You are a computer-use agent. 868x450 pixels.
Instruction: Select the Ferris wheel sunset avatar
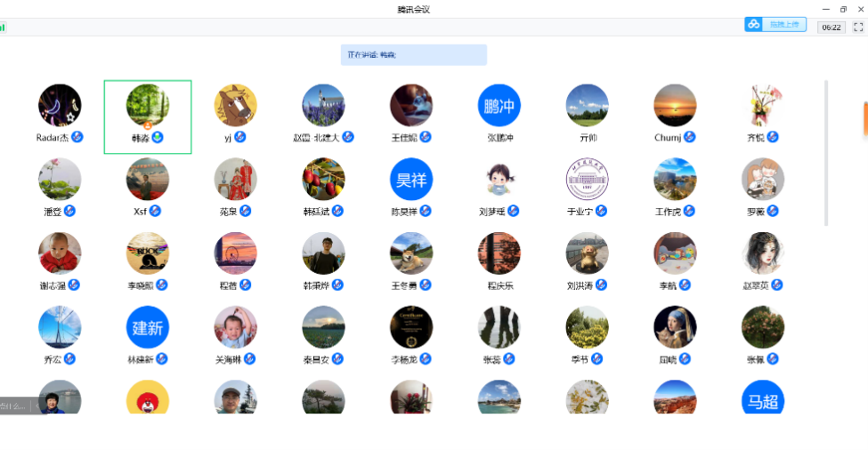[235, 253]
